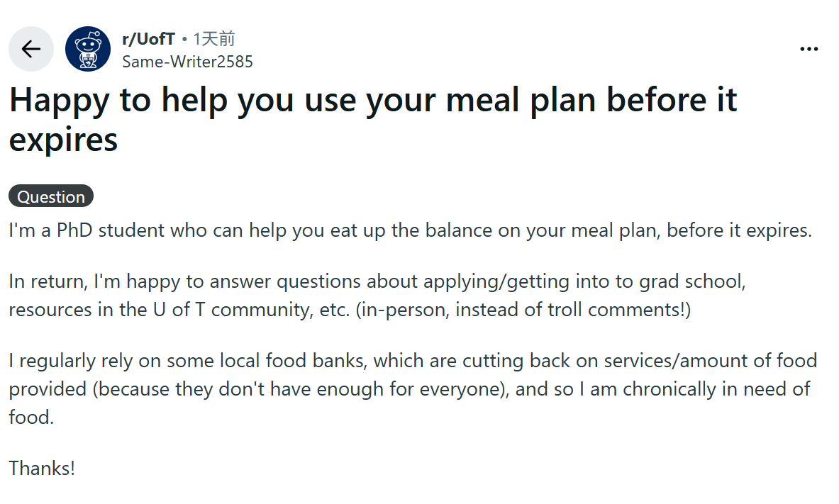Open the r/UofT community avatar
The width and height of the screenshot is (839, 504).
pos(88,49)
